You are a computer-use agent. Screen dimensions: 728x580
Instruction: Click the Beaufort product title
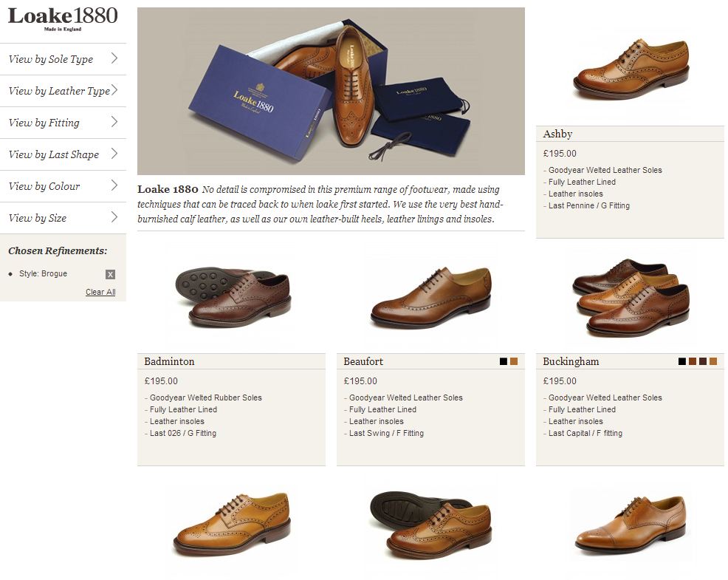[363, 361]
